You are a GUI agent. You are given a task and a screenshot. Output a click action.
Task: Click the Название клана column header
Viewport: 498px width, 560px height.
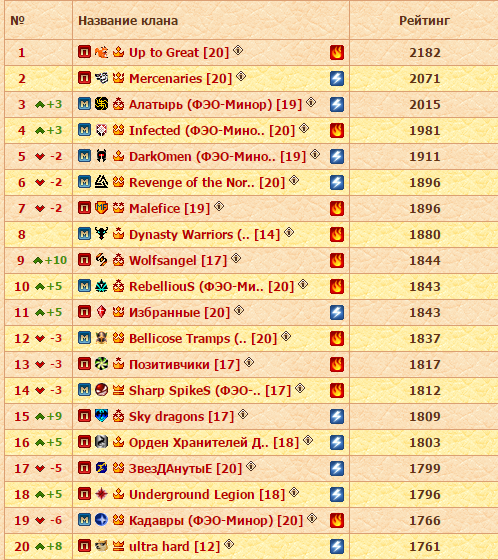coord(128,21)
